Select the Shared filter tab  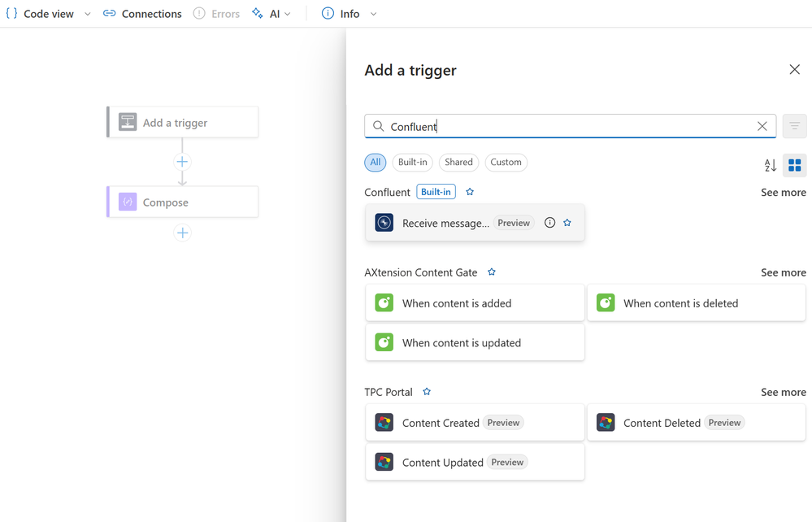click(458, 163)
